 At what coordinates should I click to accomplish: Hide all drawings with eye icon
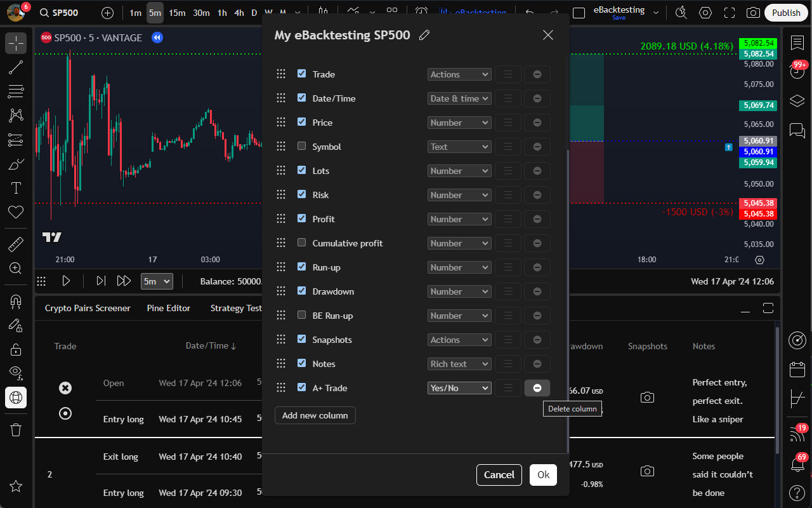point(16,373)
